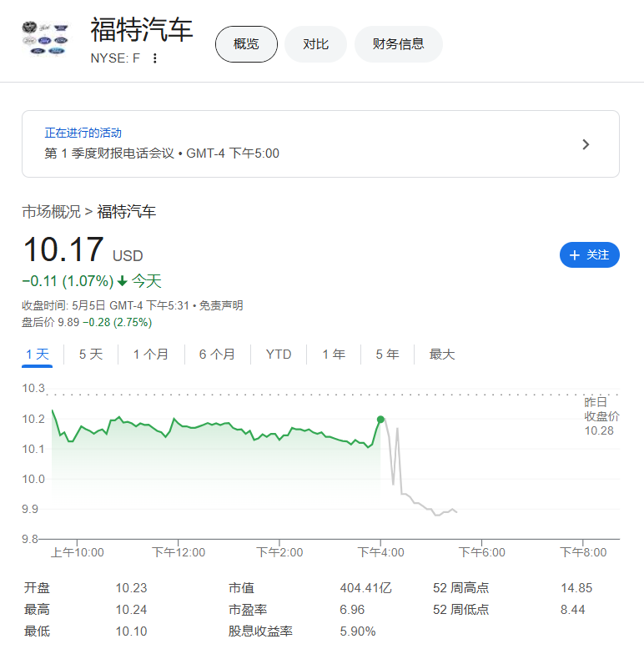Open the 财务信息 tab
This screenshot has height=649, width=644.
tap(399, 44)
